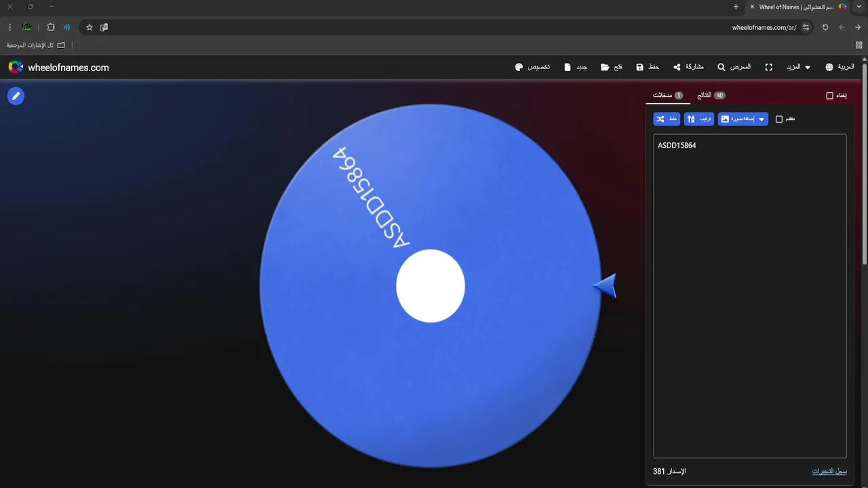Open the blue media control icon in Chrome toolbar
868x488 pixels.
point(66,27)
